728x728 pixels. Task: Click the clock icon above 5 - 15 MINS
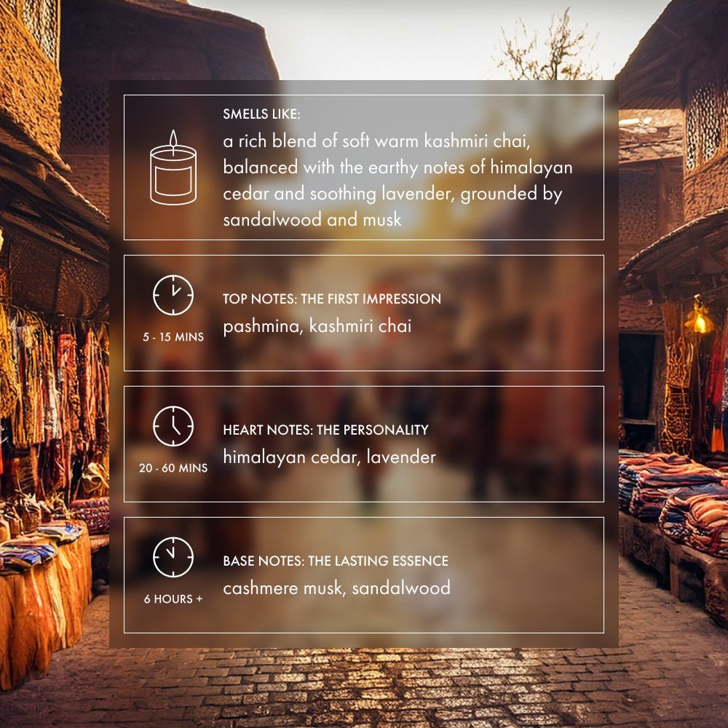173,296
